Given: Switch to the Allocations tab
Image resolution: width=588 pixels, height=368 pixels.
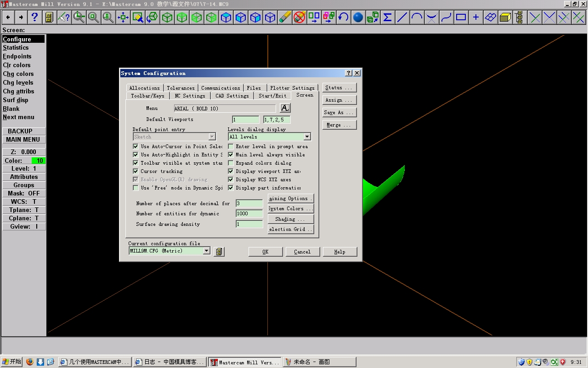Looking at the screenshot, I should (145, 88).
